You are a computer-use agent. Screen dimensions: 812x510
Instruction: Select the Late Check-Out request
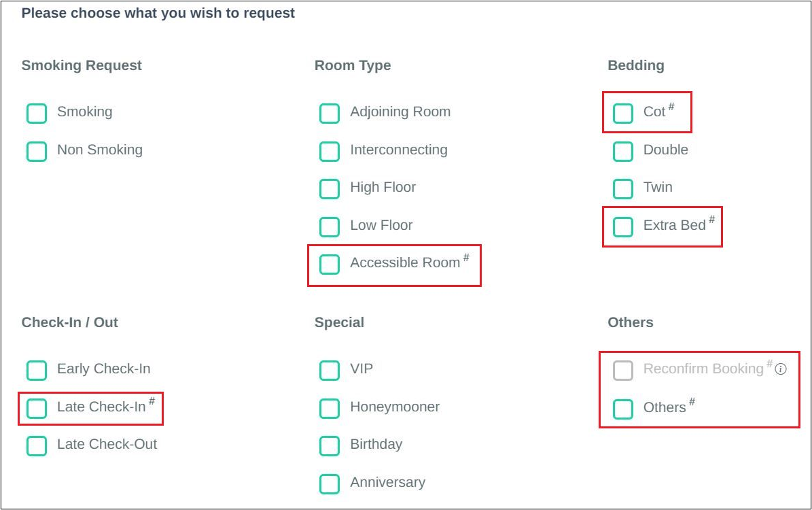point(36,446)
